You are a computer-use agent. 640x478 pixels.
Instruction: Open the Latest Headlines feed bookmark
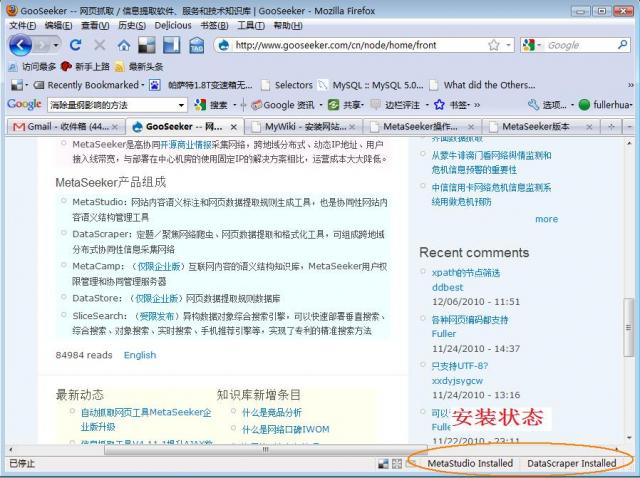click(x=139, y=67)
